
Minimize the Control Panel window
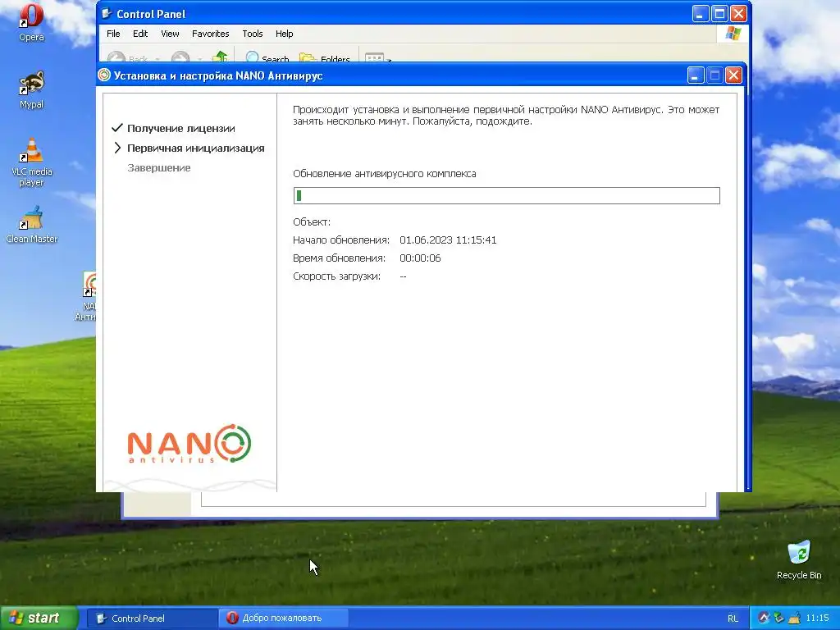pos(701,13)
